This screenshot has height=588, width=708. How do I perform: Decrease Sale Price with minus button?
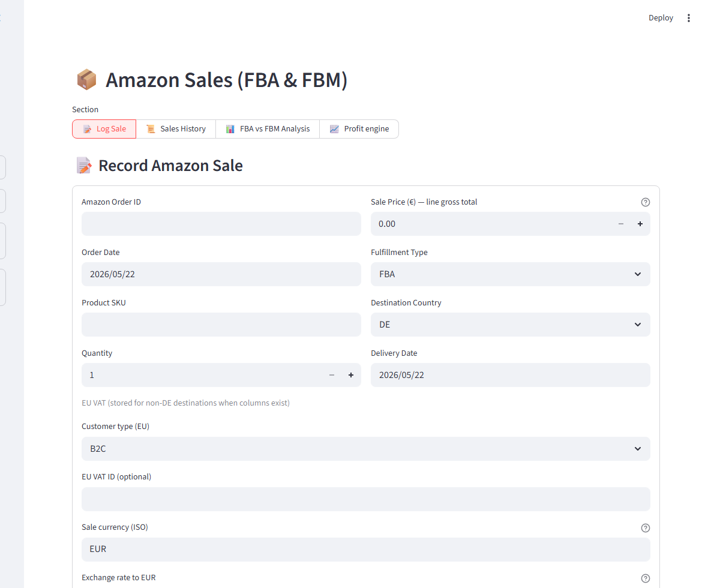tap(621, 224)
